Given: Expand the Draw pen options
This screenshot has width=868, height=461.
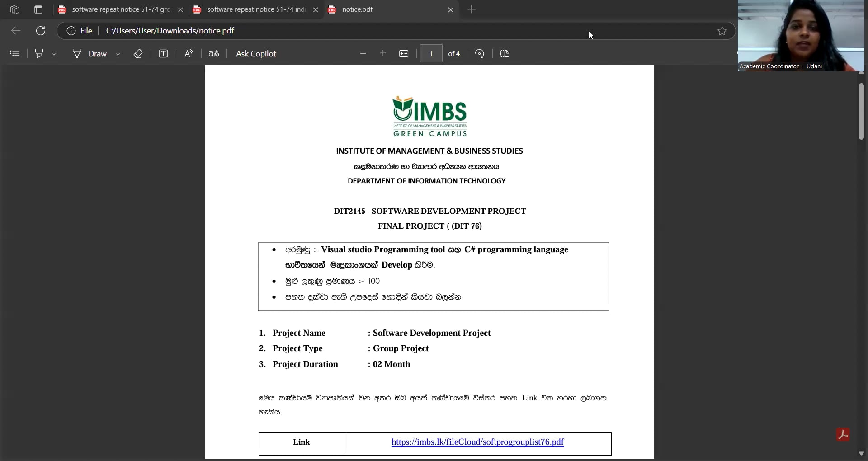Looking at the screenshot, I should [118, 53].
